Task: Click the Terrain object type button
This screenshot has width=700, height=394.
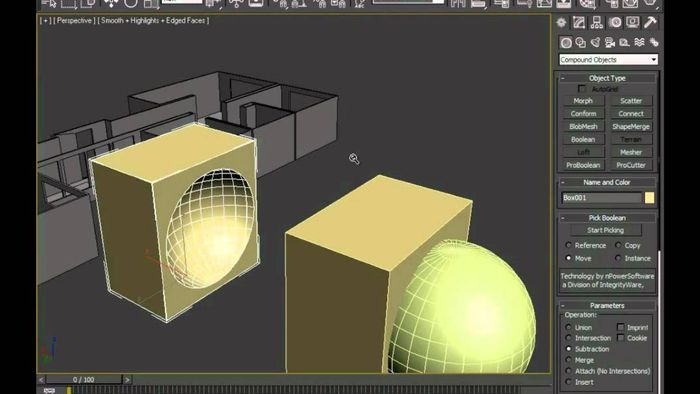Action: [631, 139]
